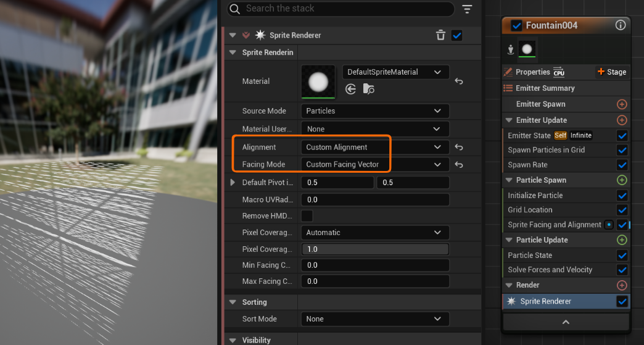Screen dimensions: 644x345
Task: Open the DefaultSpriteMaterial dropdown
Action: tap(395, 72)
